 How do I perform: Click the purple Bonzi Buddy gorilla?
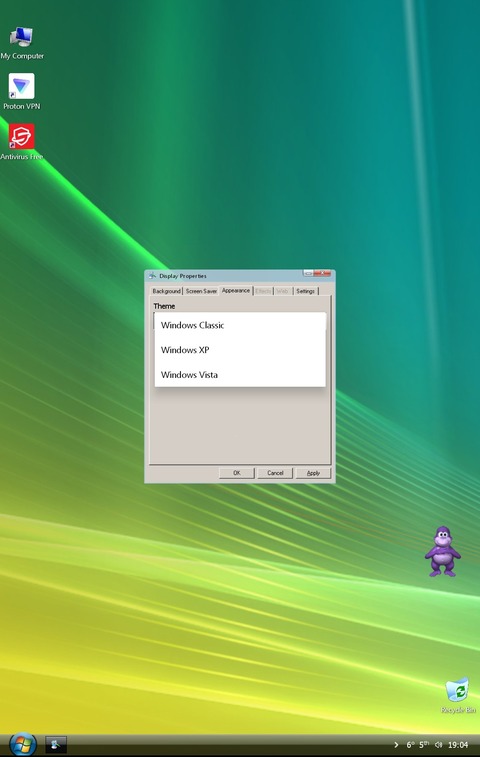(442, 552)
